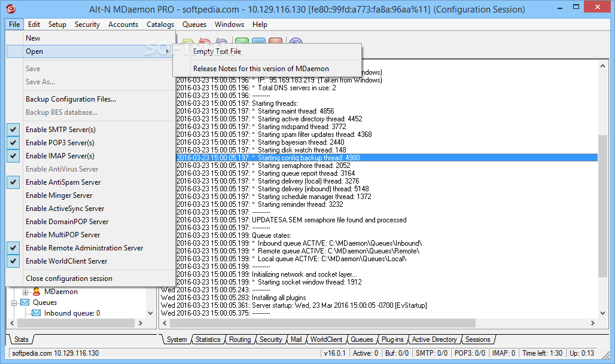Switch to the Security tab at bottom
Viewport: 615px width, 364px height.
pyautogui.click(x=270, y=339)
